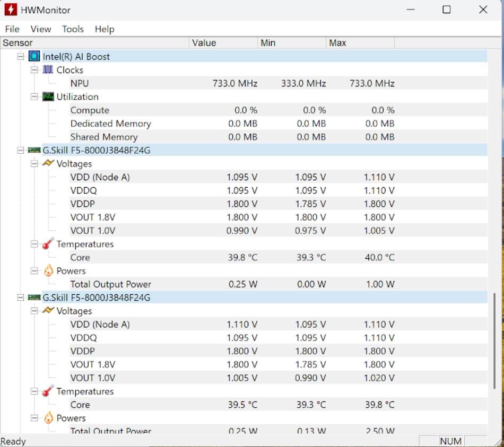Collapse the Utilization tree section
The width and height of the screenshot is (504, 447).
click(x=34, y=97)
